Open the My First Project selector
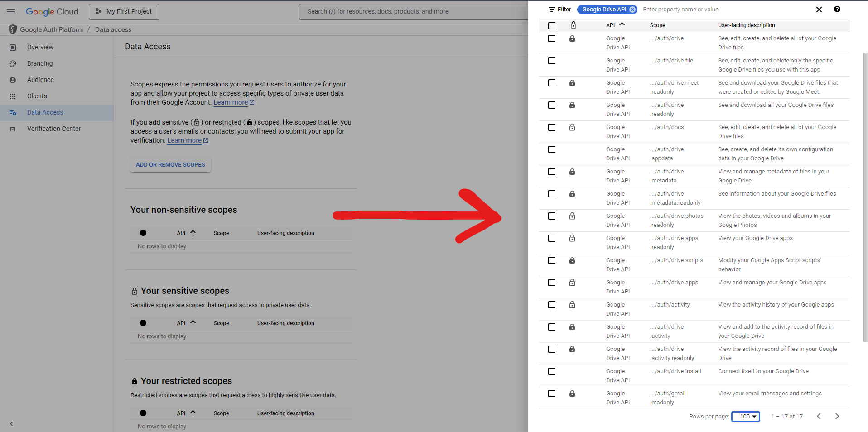Viewport: 868px width, 432px height. 124,12
